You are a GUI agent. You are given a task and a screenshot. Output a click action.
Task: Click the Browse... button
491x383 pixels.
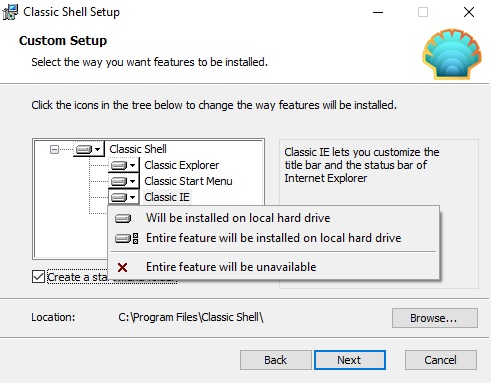[435, 318]
